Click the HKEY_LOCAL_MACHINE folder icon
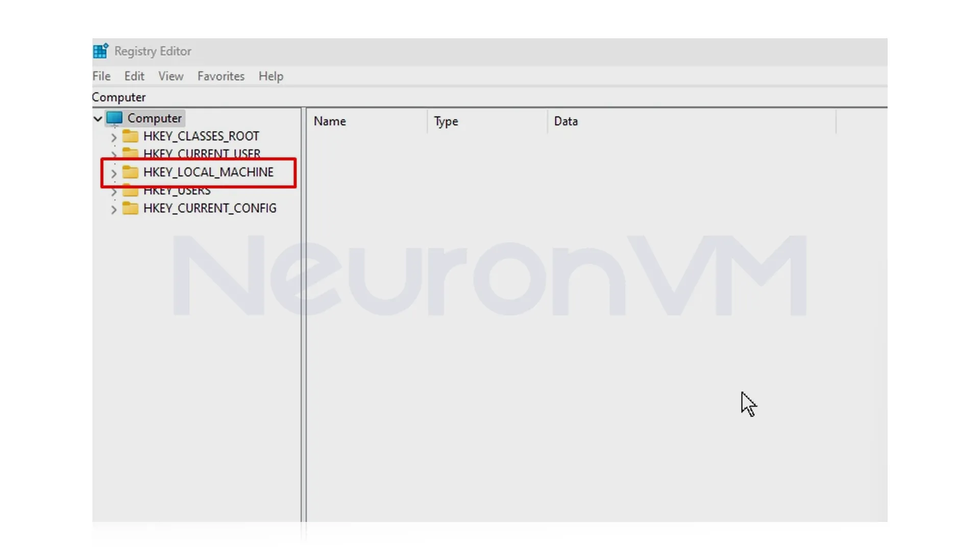Image resolution: width=980 pixels, height=551 pixels. (130, 172)
